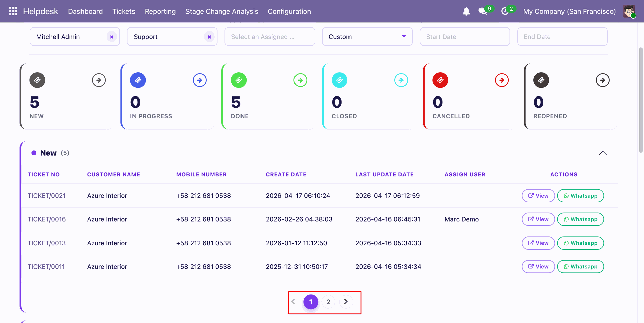Click the arrow icon on IN PROGRESS card
Screen dimensions: 644x323
click(200, 80)
